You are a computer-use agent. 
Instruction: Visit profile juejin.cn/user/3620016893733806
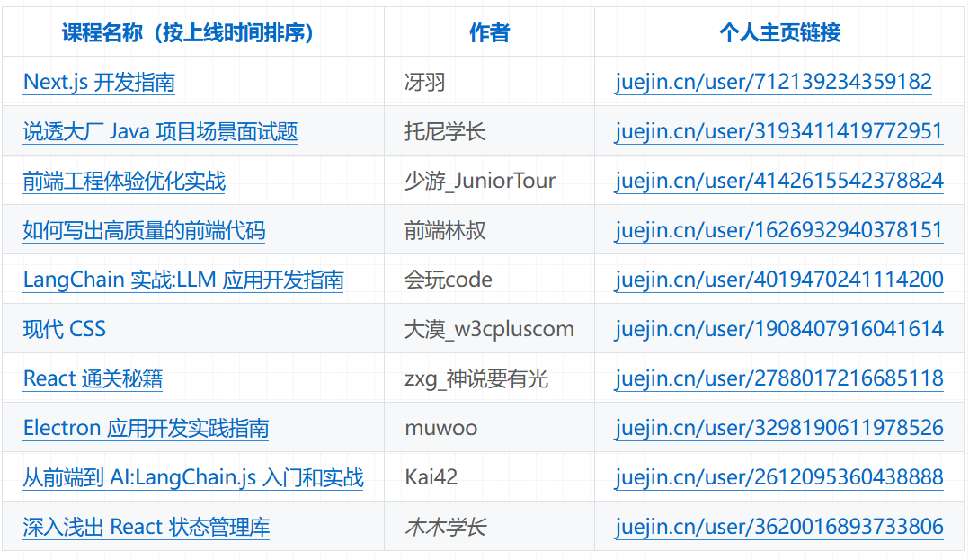pos(778,528)
